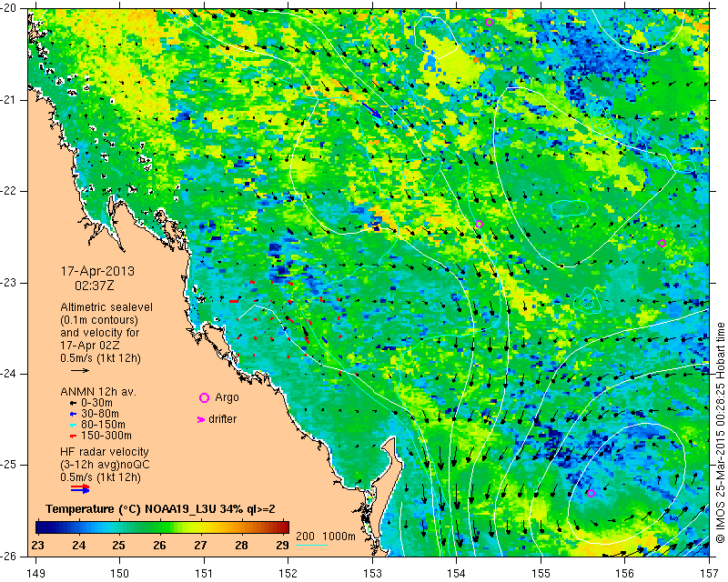The height and width of the screenshot is (582, 728).
Task: Click the colorbar tick label '29'
Action: pyautogui.click(x=282, y=545)
